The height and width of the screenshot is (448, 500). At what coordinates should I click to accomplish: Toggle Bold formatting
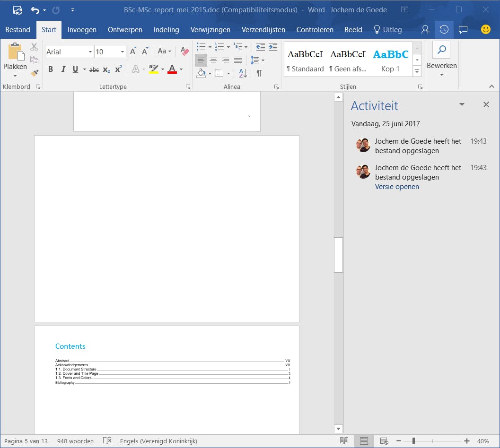pos(51,69)
